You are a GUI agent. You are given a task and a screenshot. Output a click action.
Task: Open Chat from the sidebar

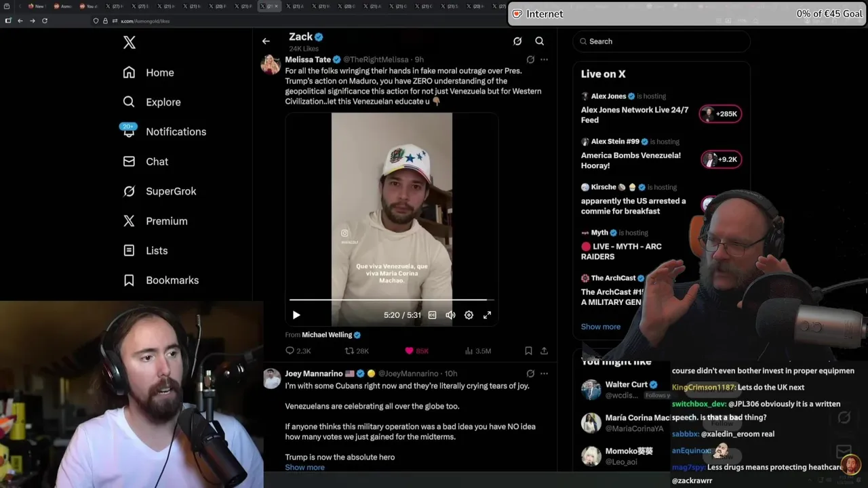[x=145, y=161]
